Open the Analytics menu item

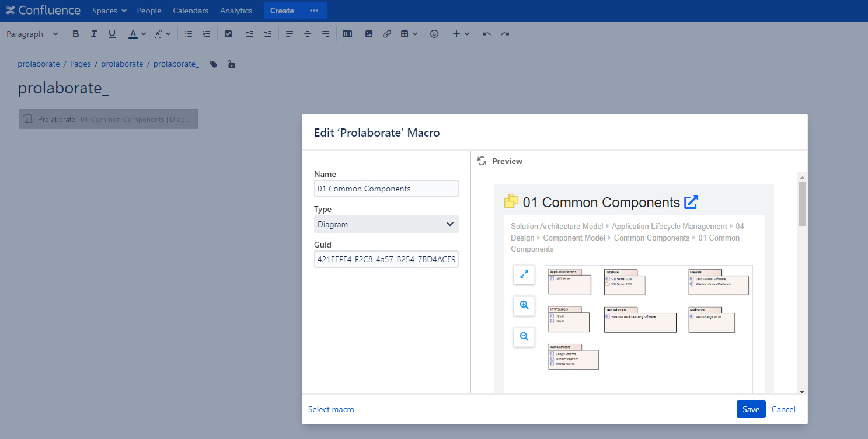(x=236, y=11)
